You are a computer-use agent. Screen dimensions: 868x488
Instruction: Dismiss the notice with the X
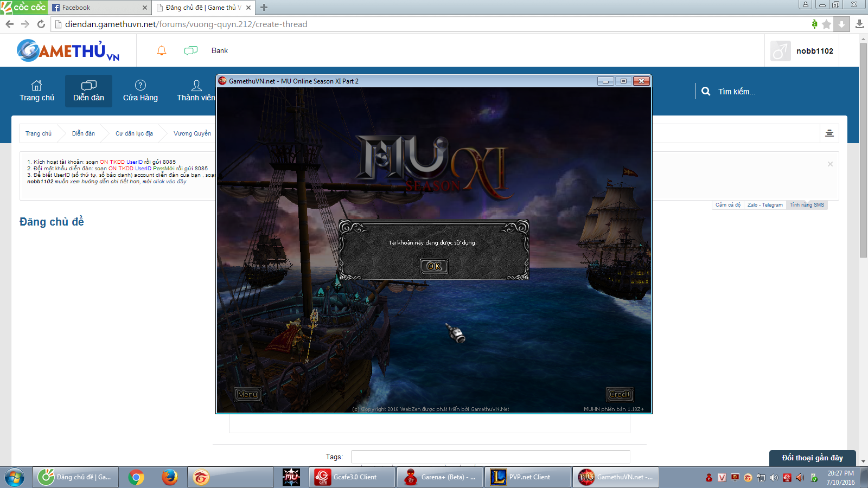pyautogui.click(x=829, y=164)
